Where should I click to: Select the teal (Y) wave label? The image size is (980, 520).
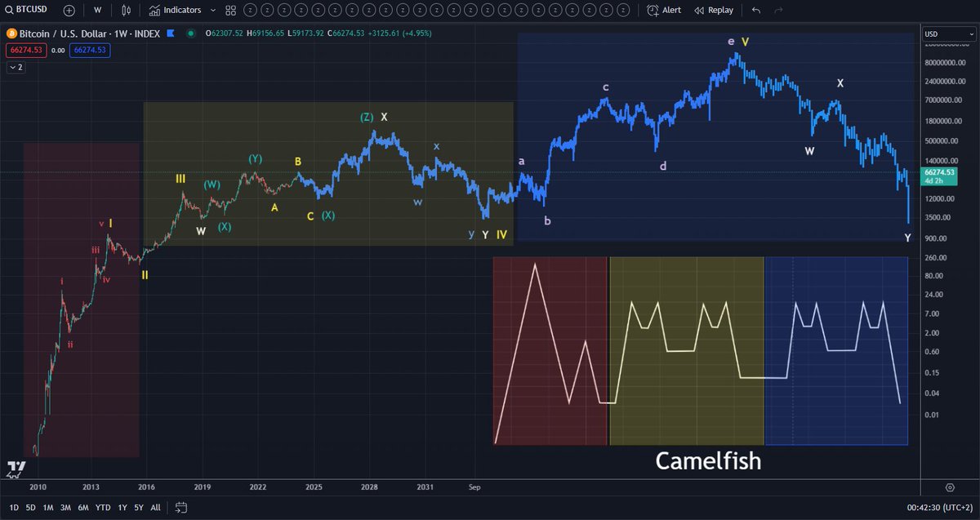(255, 158)
